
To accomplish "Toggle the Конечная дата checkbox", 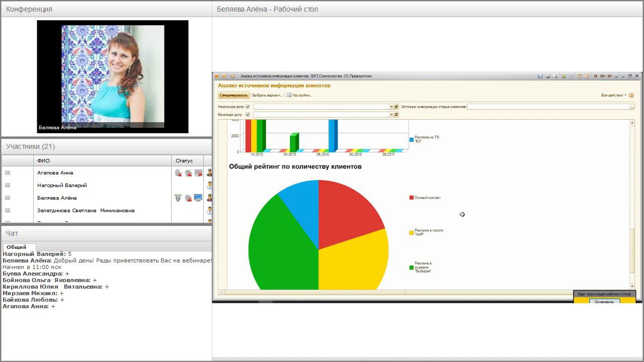I will pos(248,115).
